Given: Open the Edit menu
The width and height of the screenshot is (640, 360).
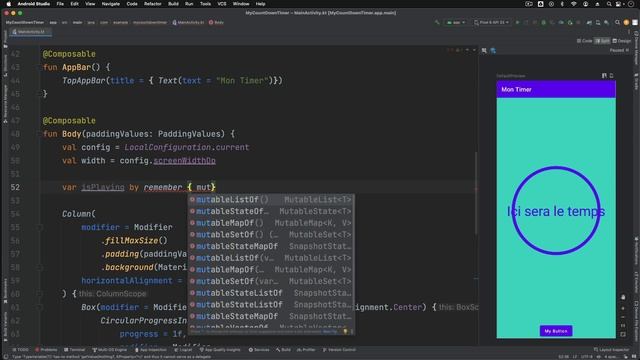Looking at the screenshot, I should (74, 4).
